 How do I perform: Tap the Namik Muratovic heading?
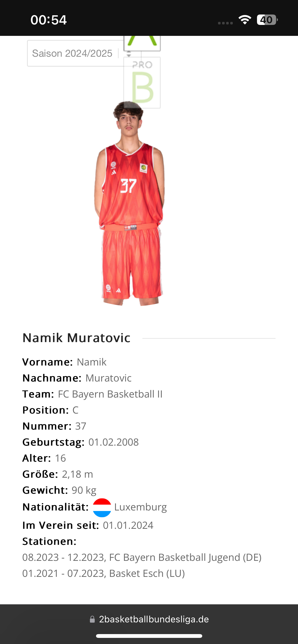76,338
